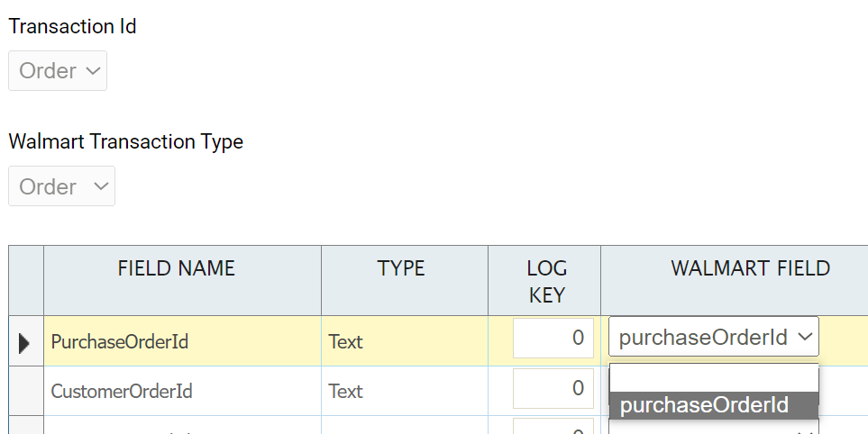
Task: Click the TYPE column header
Action: [x=405, y=280]
